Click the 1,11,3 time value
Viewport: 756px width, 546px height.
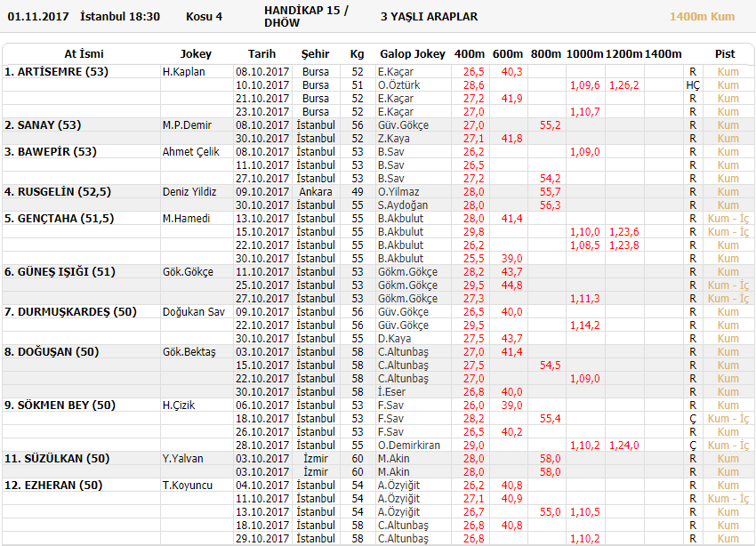[585, 299]
